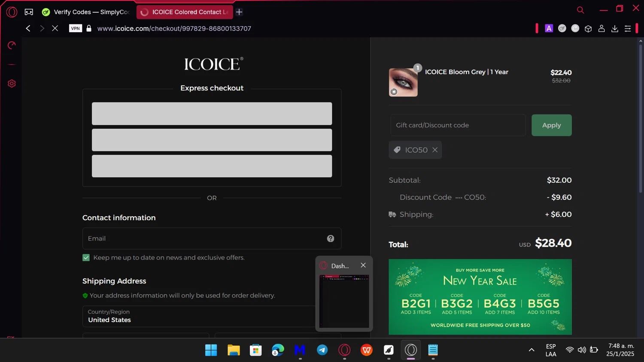This screenshot has height=362, width=644.
Task: Open the clock and date panel
Action: tap(620, 350)
